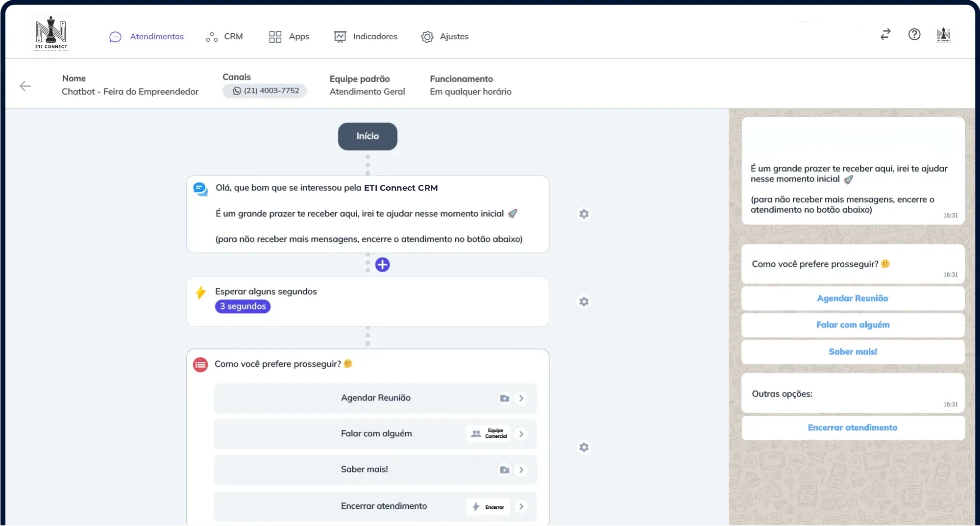
Task: Click the blue plus add-step icon
Action: 382,265
